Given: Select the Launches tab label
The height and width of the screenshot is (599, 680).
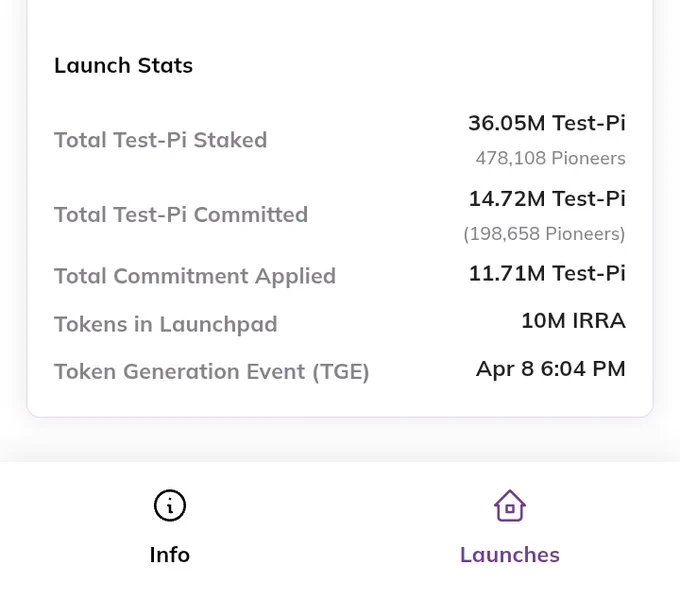Looking at the screenshot, I should (x=510, y=555).
